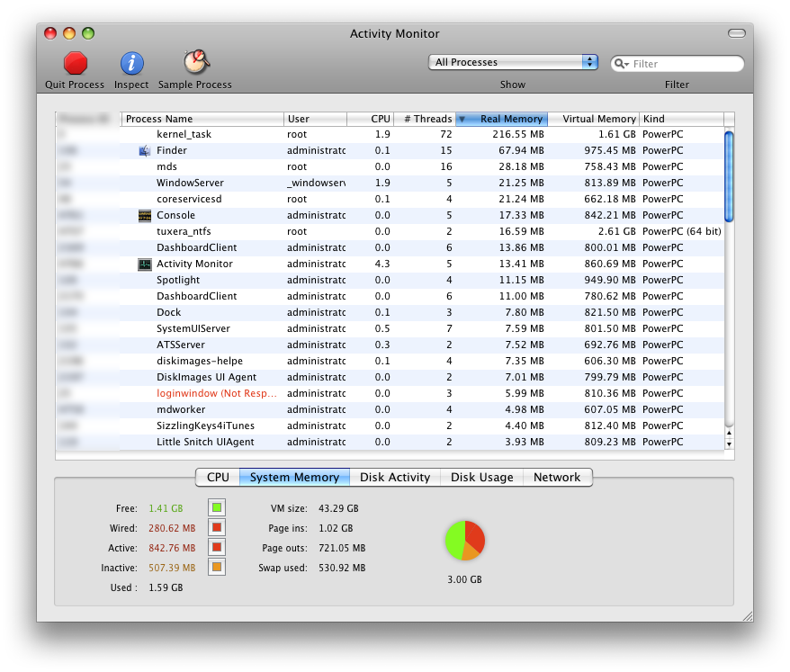Sort by Process Name column header

click(x=202, y=119)
